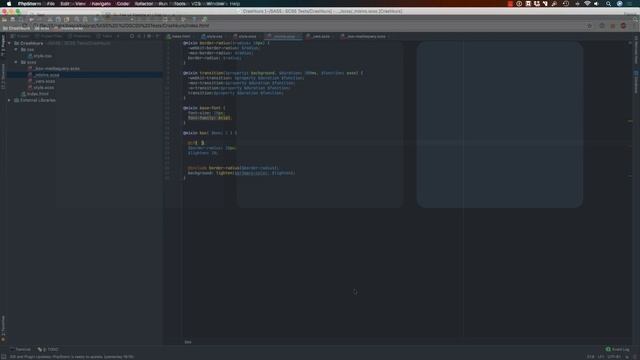Click Creativure in navigation bar breadcrumb
This screenshot has height=360, width=640.
tap(16, 28)
